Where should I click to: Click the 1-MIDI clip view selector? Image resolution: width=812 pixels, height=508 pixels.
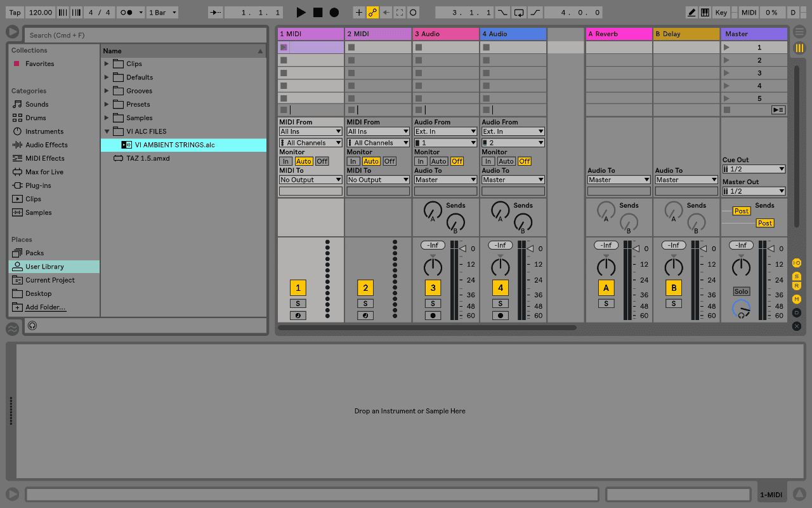coord(771,495)
